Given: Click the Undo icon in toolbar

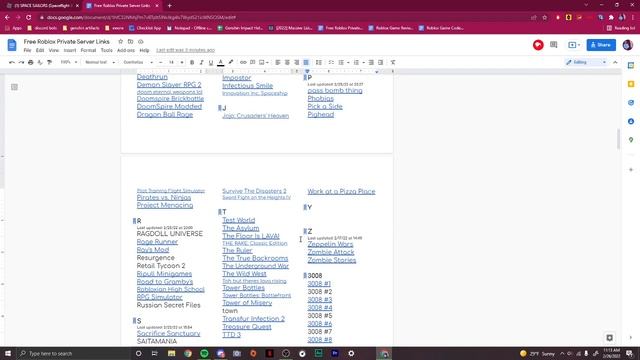Looking at the screenshot, I should pos(12,62).
